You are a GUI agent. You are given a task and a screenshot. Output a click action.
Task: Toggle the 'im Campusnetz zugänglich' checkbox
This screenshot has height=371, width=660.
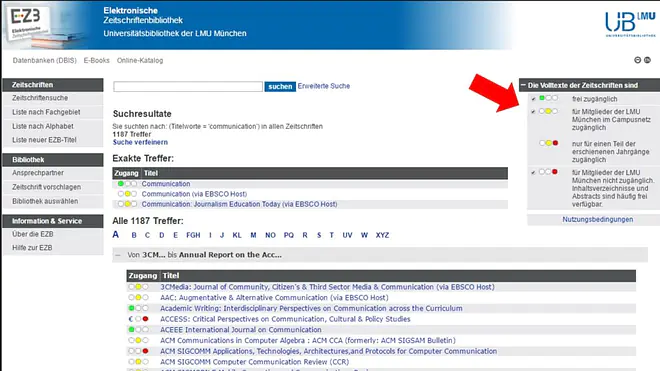(x=533, y=112)
